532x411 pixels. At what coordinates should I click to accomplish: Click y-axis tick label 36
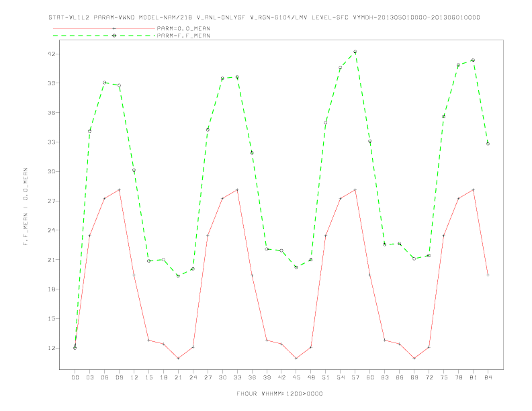click(x=52, y=113)
